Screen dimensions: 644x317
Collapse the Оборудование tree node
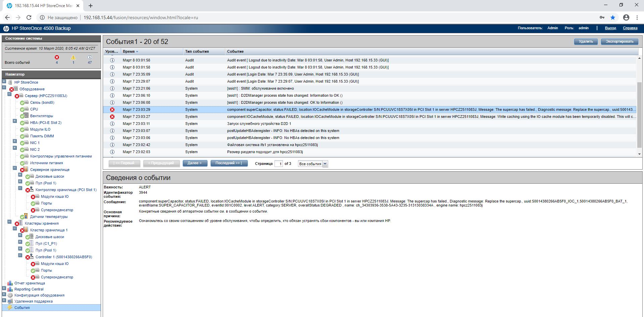pyautogui.click(x=4, y=88)
